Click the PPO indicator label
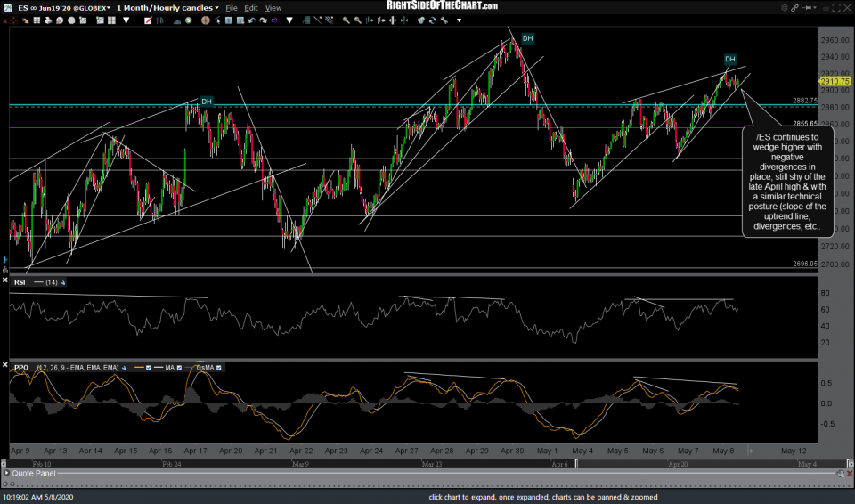855x504 pixels. pos(21,368)
